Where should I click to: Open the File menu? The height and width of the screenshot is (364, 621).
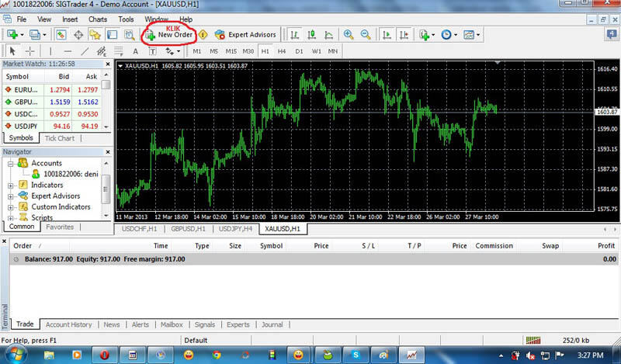22,19
